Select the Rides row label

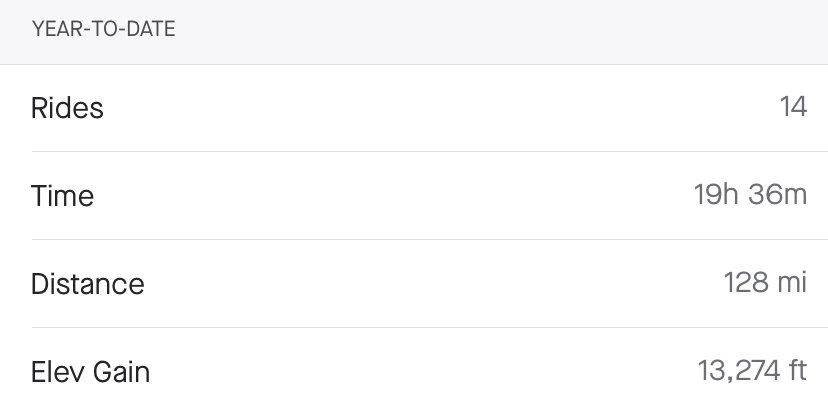coord(67,108)
